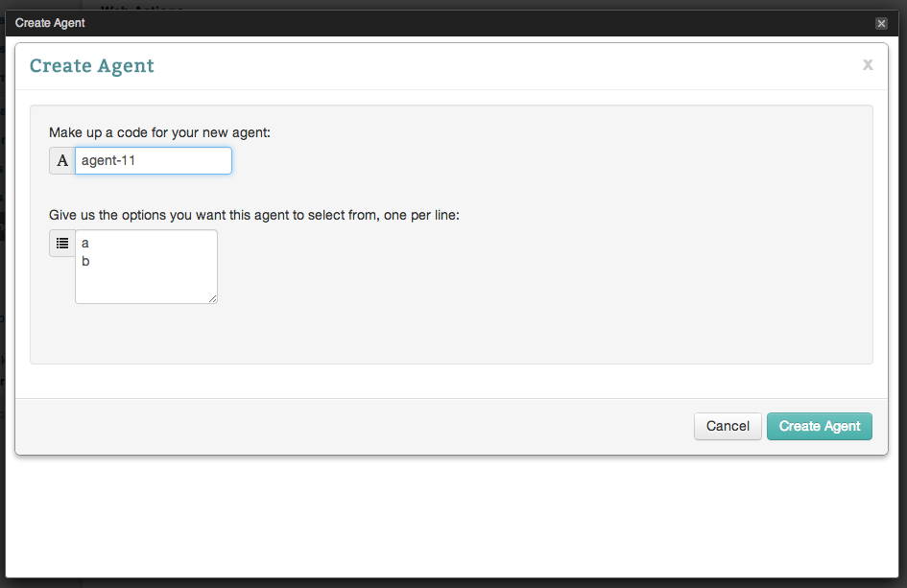907x588 pixels.
Task: Click the 'Give us the options' label
Action: [x=254, y=215]
